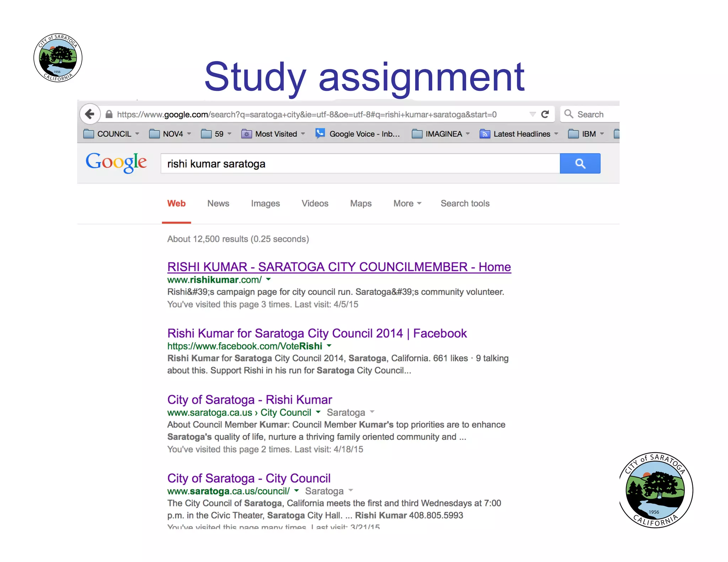The height and width of the screenshot is (562, 728).
Task: Open the Google Voice bookmark icon
Action: coord(320,134)
